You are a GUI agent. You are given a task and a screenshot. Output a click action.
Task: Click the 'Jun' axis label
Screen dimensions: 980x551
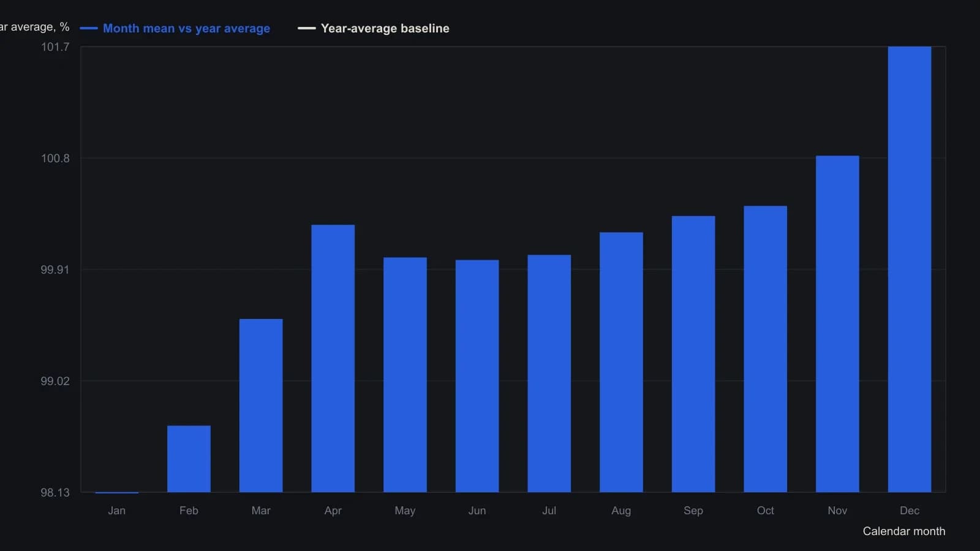[x=477, y=511]
